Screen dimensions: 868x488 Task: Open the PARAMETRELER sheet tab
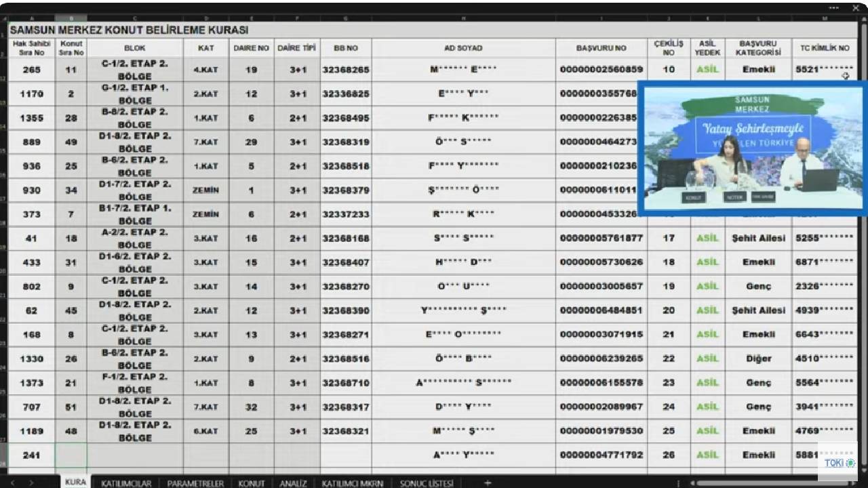pyautogui.click(x=195, y=483)
